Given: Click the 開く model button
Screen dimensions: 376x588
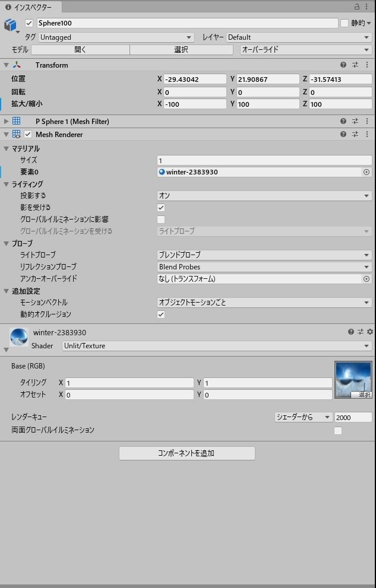Looking at the screenshot, I should (x=80, y=49).
